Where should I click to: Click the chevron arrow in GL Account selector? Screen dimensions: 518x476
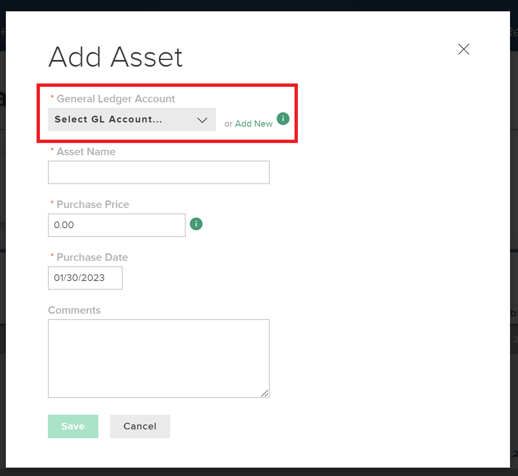pyautogui.click(x=202, y=120)
